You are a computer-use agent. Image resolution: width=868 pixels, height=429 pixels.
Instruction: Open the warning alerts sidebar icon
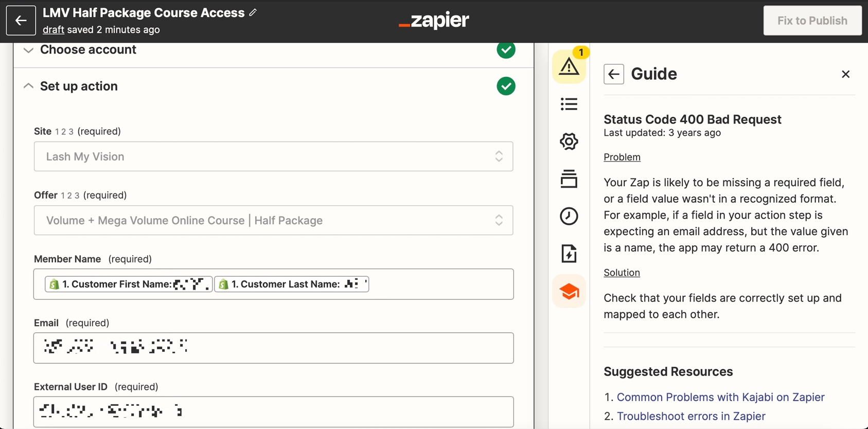[569, 66]
